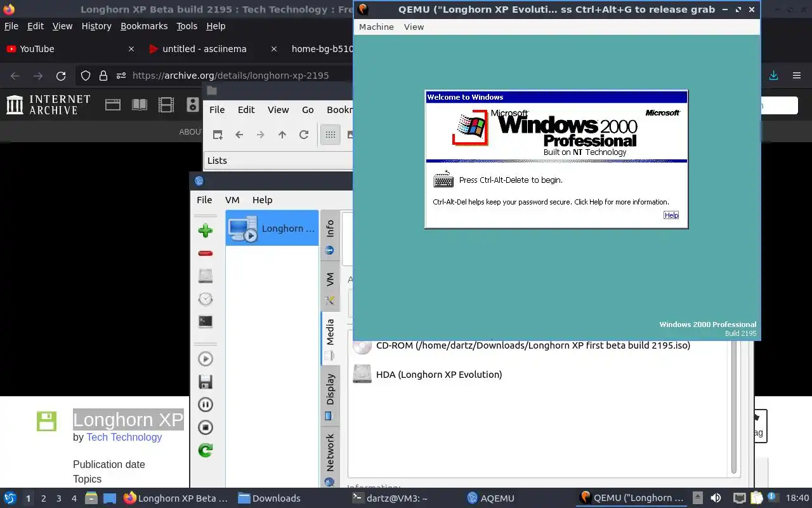Switch to the Info tab in AQEMU
The image size is (812, 508).
coord(329,236)
